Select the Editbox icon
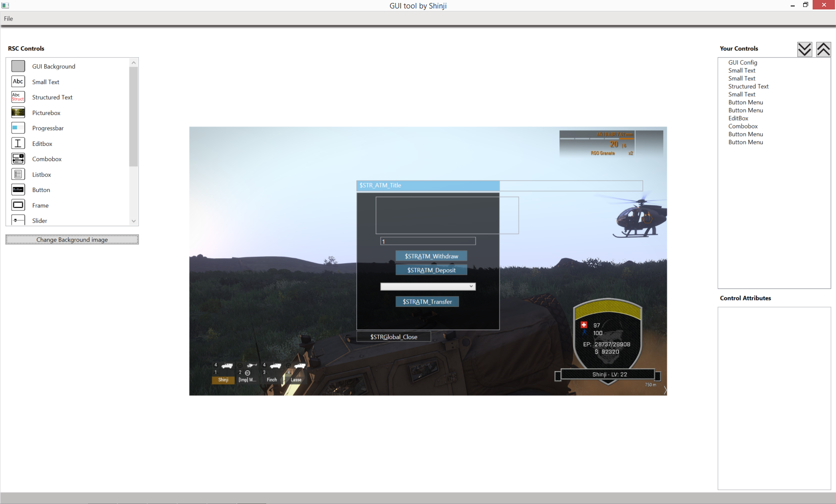 pyautogui.click(x=18, y=143)
